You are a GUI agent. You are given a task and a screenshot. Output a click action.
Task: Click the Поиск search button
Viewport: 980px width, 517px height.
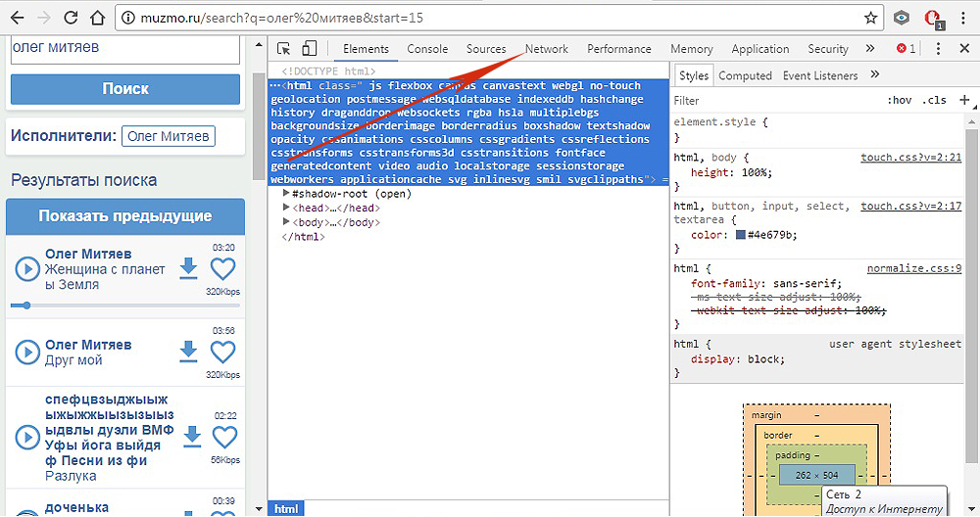tap(125, 89)
